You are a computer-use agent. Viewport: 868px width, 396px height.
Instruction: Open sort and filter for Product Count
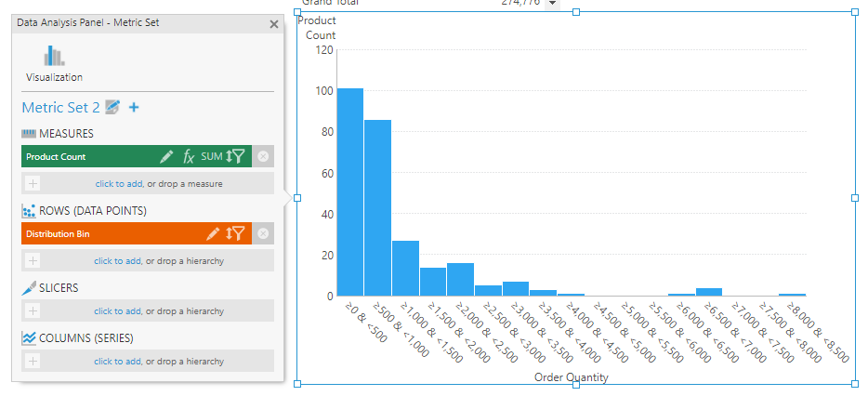click(x=235, y=157)
